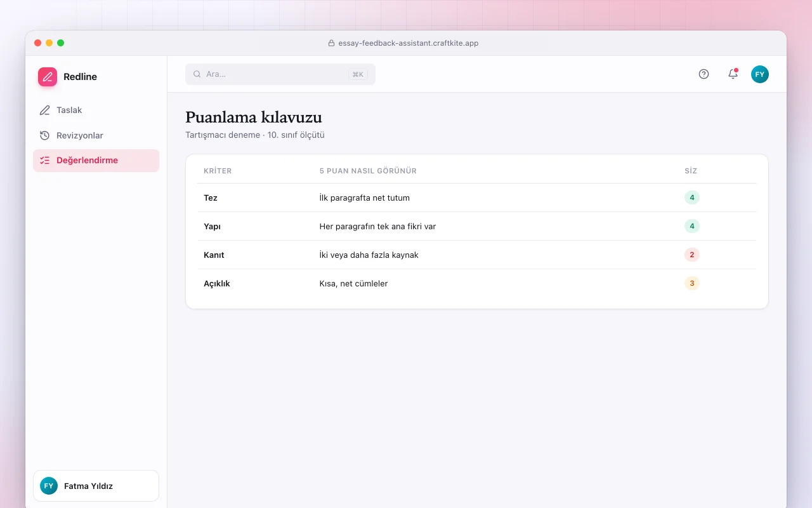Go to Revizyonlar in sidebar
The image size is (812, 508).
pos(96,135)
